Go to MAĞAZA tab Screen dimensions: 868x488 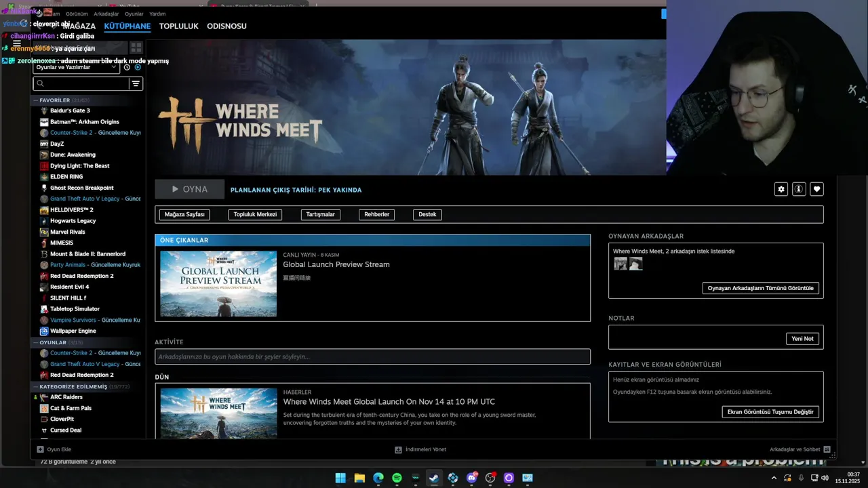point(79,26)
